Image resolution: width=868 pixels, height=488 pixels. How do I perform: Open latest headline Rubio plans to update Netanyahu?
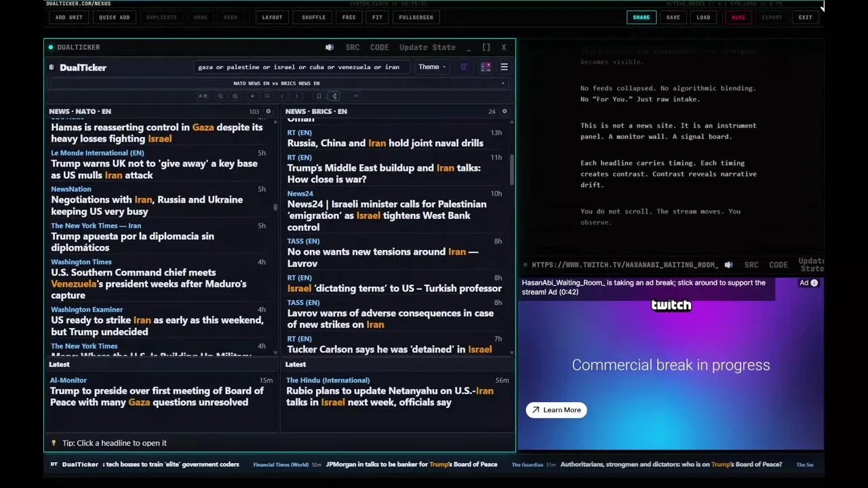[390, 396]
